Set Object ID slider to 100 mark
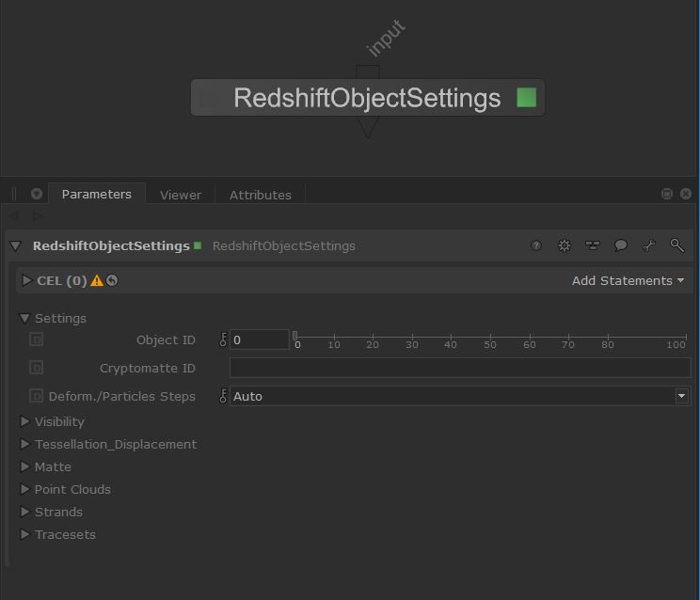 686,337
